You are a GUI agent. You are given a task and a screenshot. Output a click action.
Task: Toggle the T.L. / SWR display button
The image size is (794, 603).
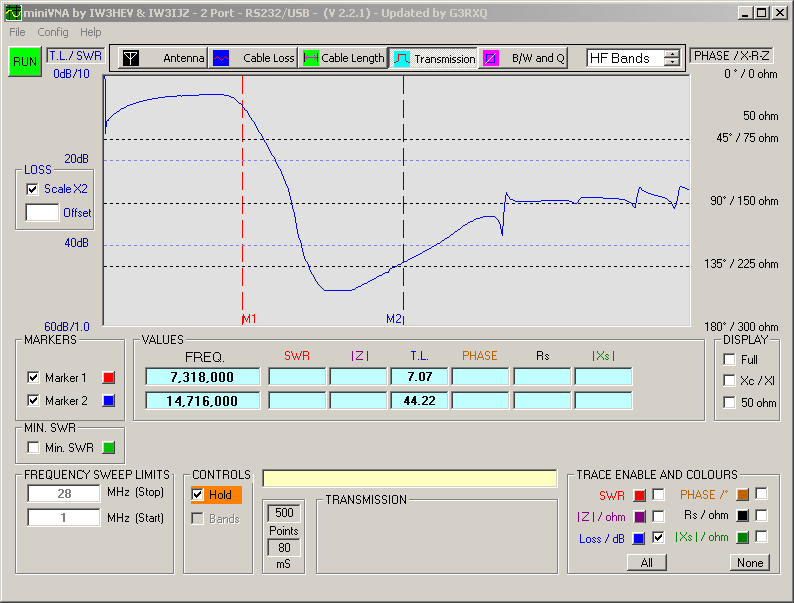[75, 56]
